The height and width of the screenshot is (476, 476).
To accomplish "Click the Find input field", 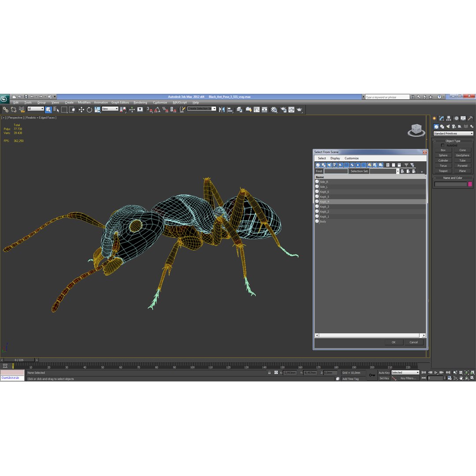I will pos(336,171).
